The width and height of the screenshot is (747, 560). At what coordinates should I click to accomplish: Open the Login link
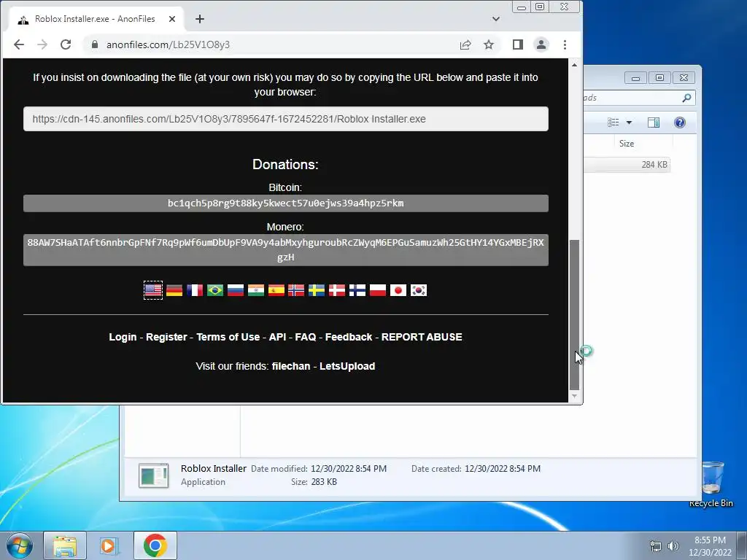(123, 337)
